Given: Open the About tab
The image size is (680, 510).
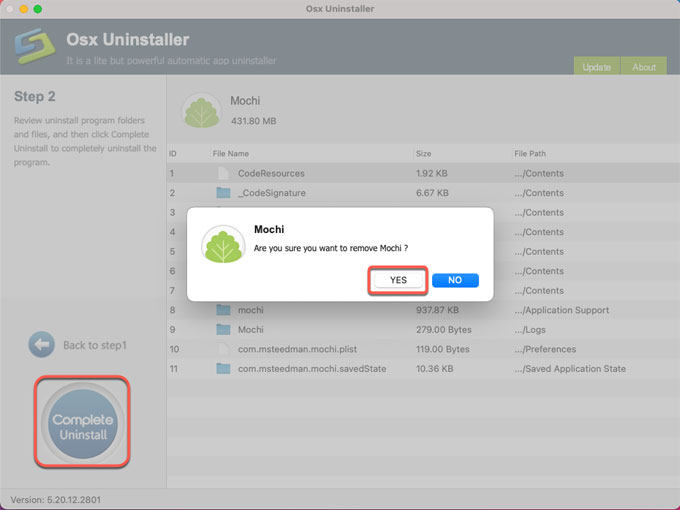Looking at the screenshot, I should point(644,67).
